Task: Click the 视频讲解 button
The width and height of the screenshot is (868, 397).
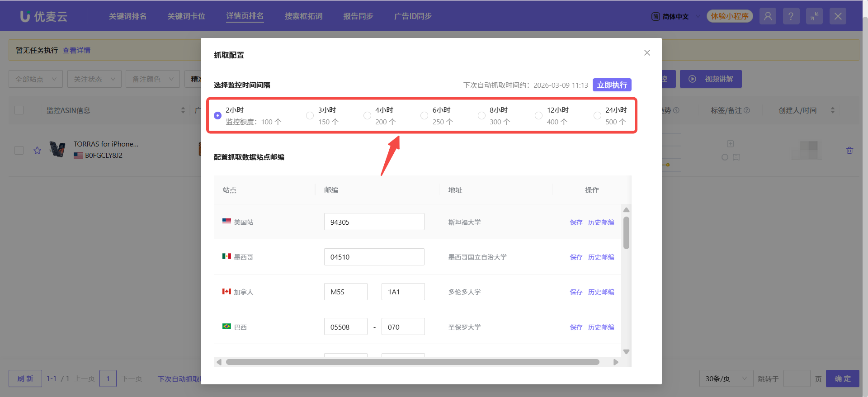Action: click(711, 79)
